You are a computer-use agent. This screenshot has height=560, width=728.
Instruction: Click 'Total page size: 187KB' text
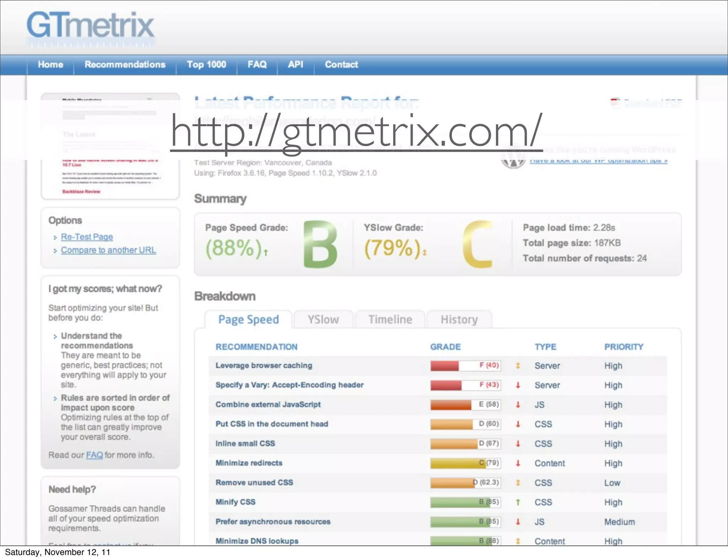tap(572, 243)
